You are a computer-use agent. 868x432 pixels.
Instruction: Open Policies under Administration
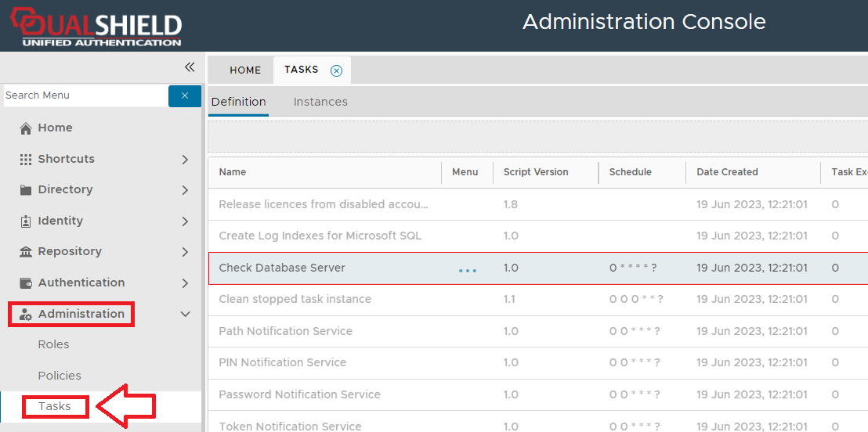[60, 376]
